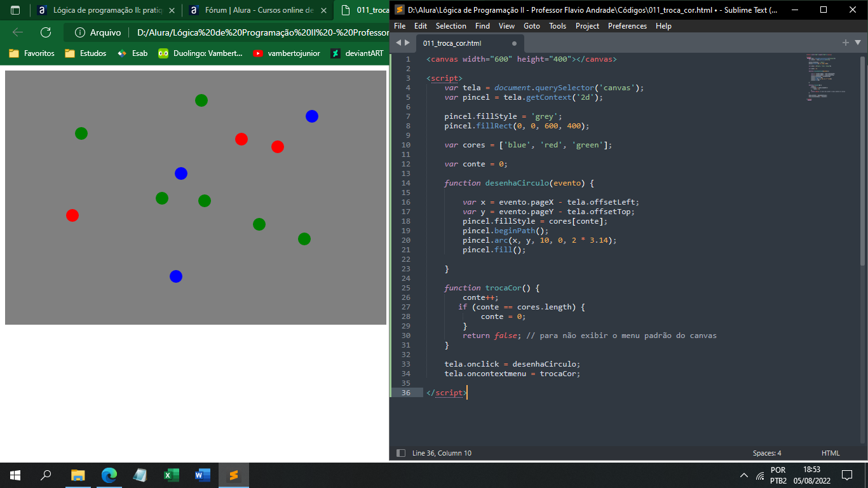Click the Arquivo info icon in address bar

coord(80,32)
